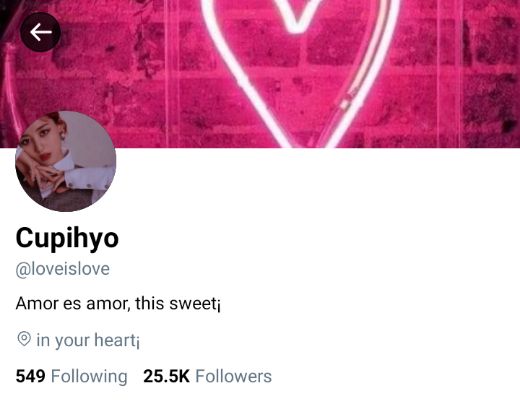Click the word 'heart¡' in the location

117,340
